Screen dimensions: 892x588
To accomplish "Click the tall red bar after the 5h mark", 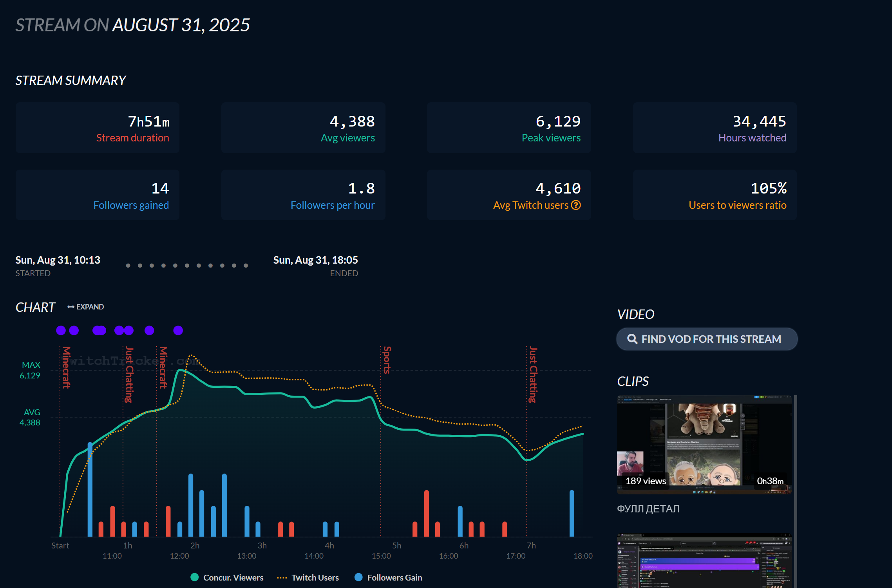I will [x=426, y=513].
